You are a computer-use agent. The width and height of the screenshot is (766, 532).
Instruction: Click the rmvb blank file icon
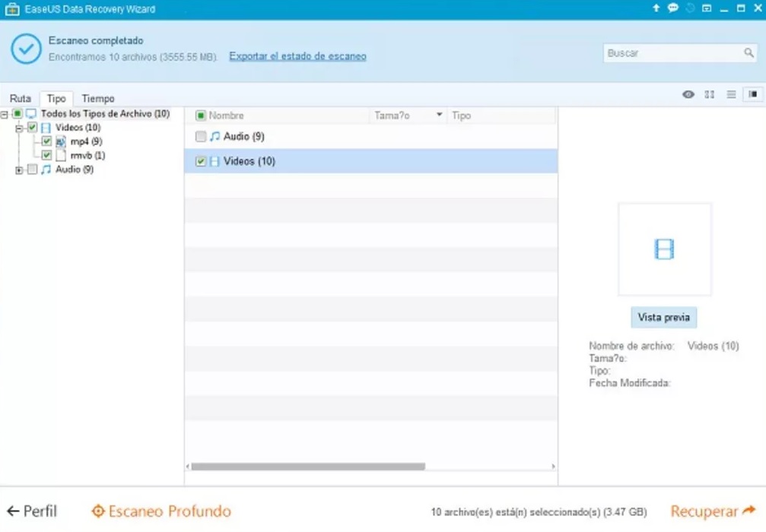(61, 156)
